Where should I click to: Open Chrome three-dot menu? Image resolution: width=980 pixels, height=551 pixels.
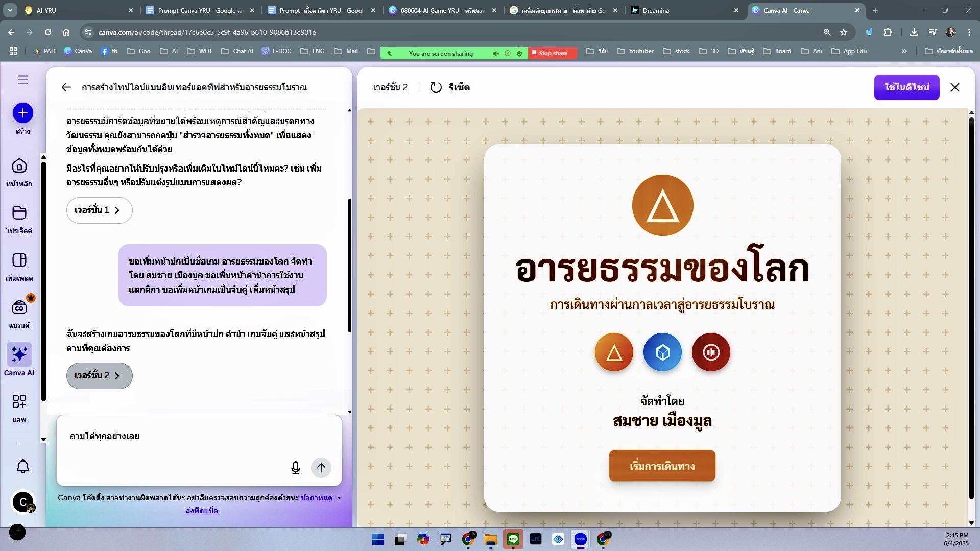[x=969, y=32]
